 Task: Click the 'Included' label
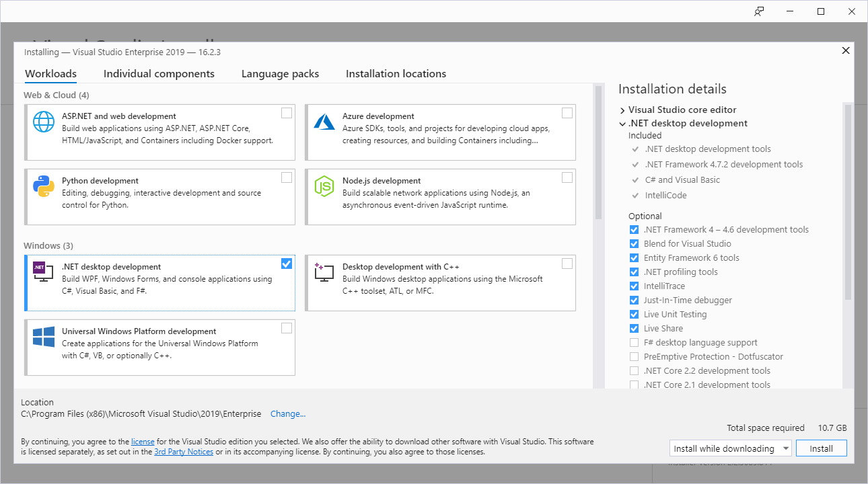click(645, 136)
